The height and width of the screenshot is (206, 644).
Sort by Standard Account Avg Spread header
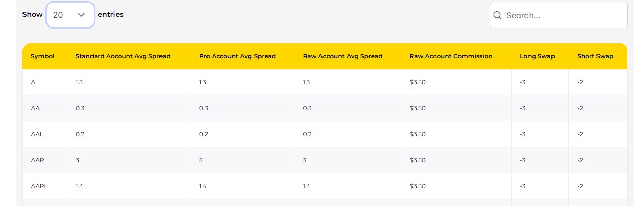(x=123, y=56)
